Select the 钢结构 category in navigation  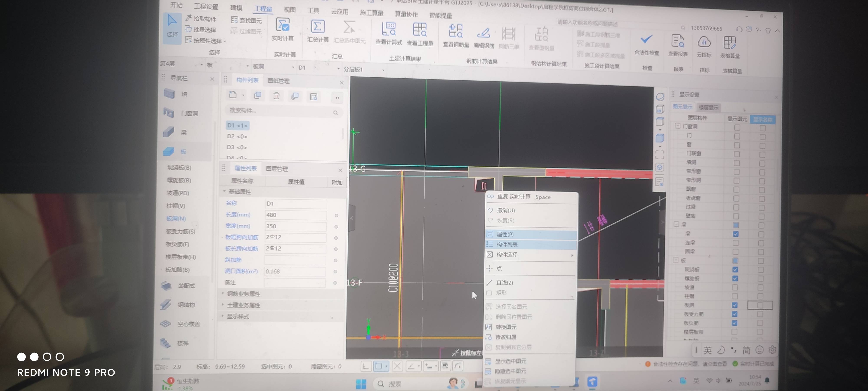(178, 305)
